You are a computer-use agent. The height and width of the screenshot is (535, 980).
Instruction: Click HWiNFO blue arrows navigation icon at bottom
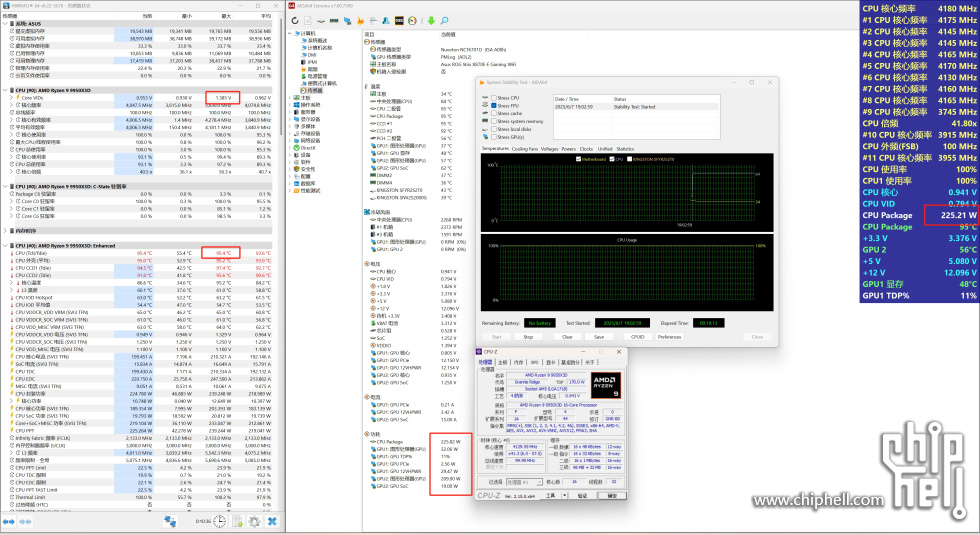(x=8, y=521)
